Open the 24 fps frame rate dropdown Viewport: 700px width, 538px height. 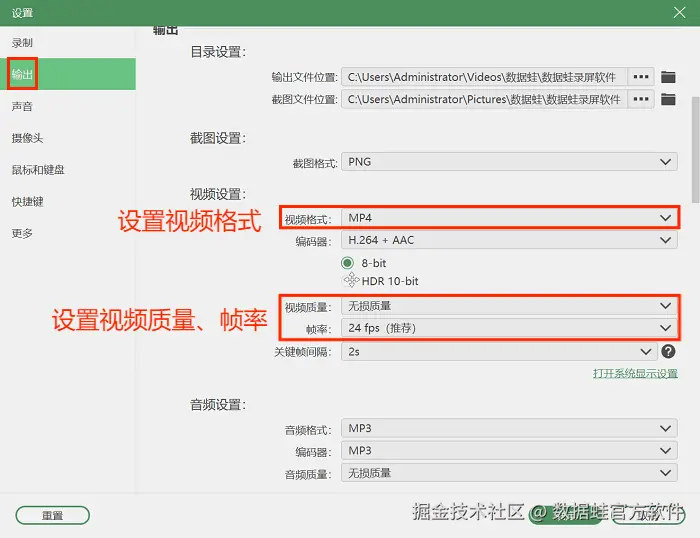(x=509, y=328)
